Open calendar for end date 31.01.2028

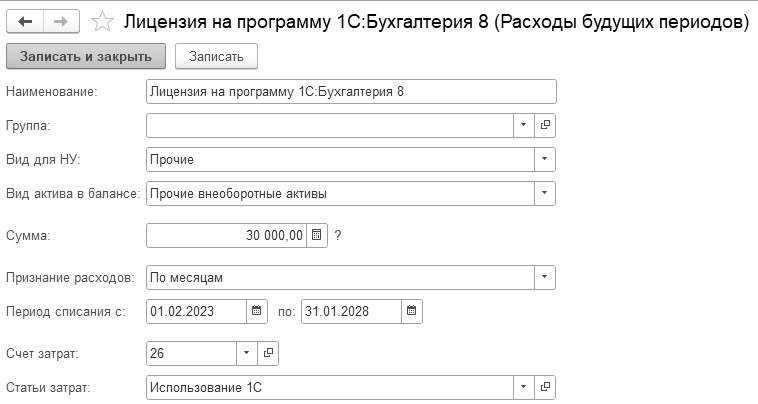411,311
